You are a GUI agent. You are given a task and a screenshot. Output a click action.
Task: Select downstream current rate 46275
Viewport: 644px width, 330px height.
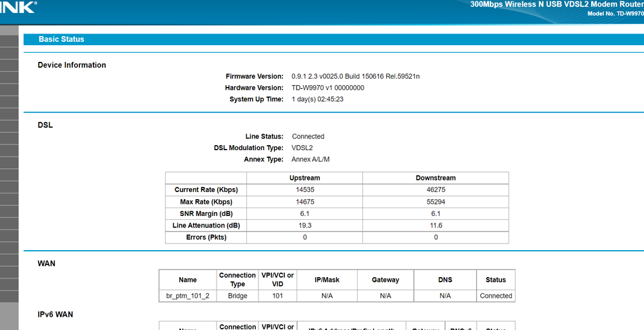(435, 190)
